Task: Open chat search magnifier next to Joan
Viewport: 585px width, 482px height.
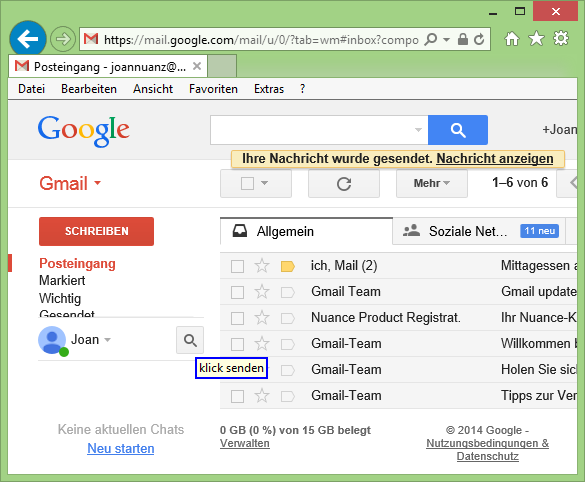Action: (190, 340)
